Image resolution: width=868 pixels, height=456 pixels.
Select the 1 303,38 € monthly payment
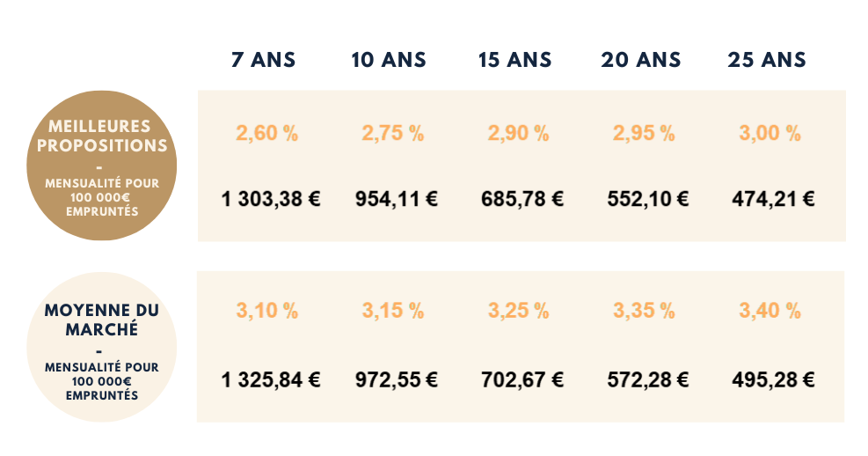pyautogui.click(x=270, y=199)
